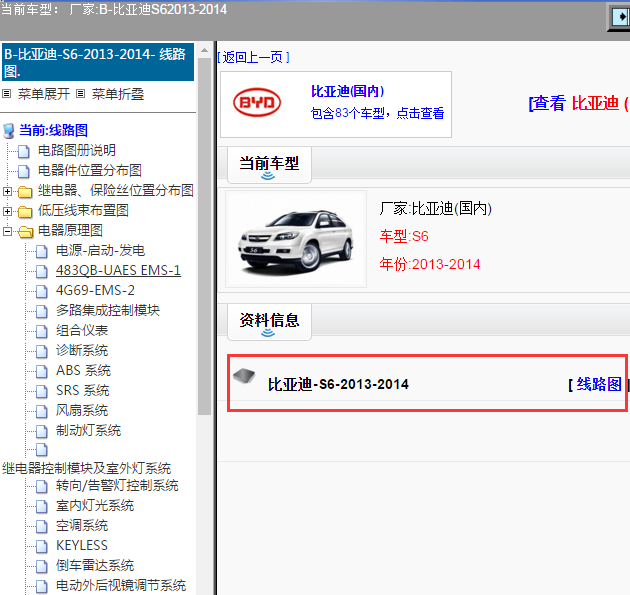Screen dimensions: 630x595
Task: Expand the 低压线束布置图 tree node
Action: tap(7, 211)
